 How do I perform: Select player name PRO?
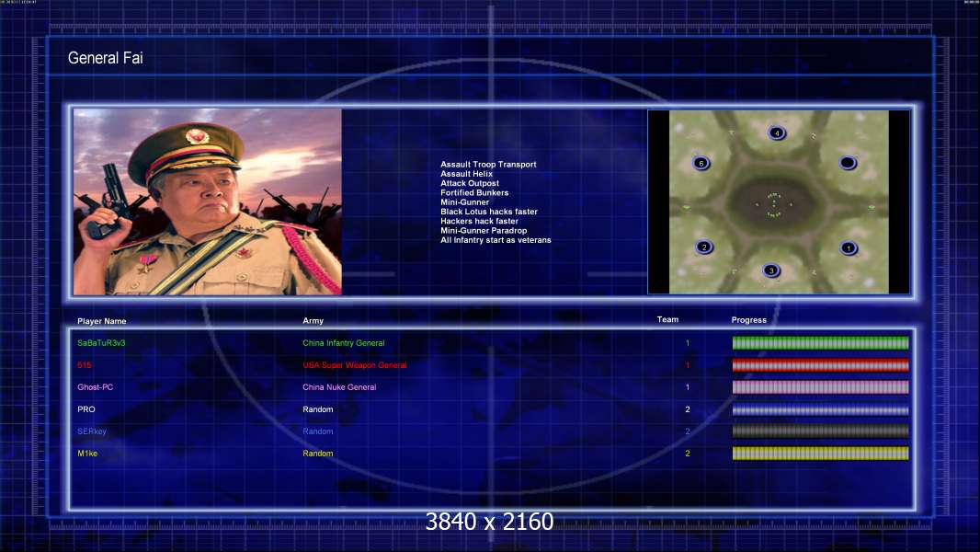86,409
